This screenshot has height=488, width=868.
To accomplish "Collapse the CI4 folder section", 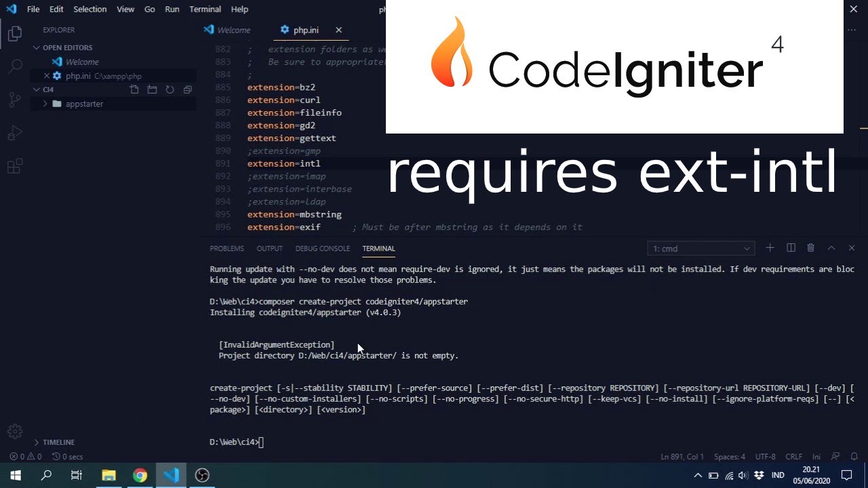I will coord(48,89).
